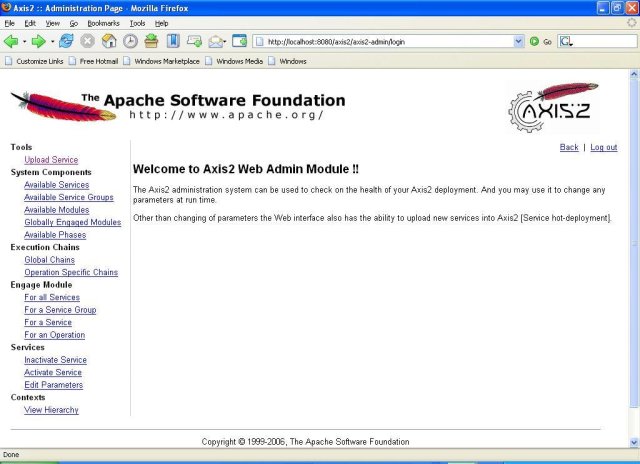Click the Firefox icon in title bar
Screen dimensions: 640x464
(6, 7)
